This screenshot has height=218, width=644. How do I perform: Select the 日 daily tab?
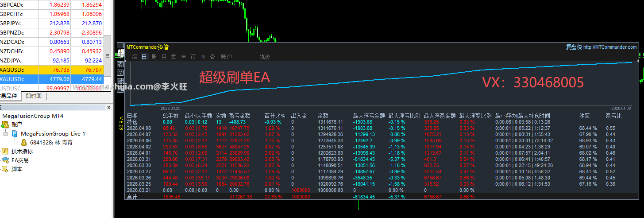click(x=144, y=57)
